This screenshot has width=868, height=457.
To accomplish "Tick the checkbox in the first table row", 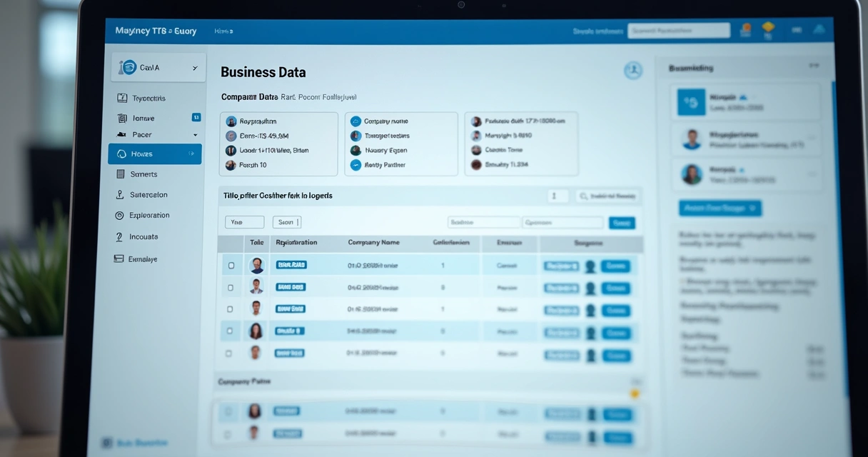I will click(x=231, y=266).
